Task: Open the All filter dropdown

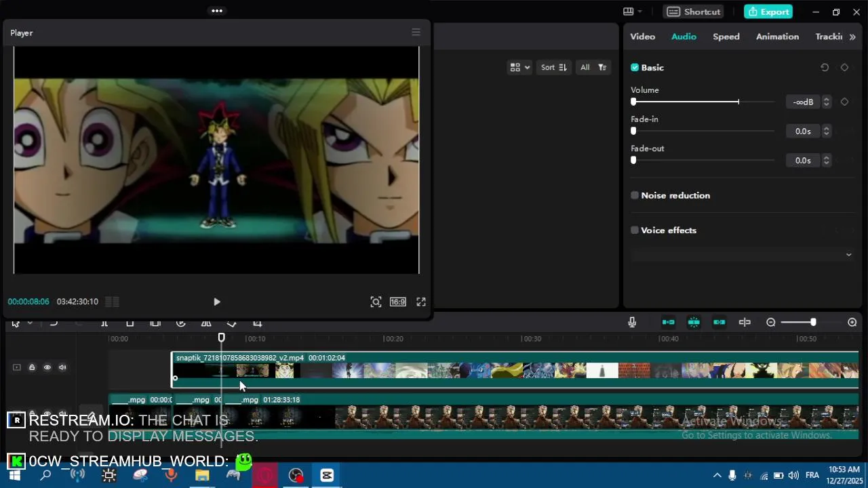Action: coord(593,67)
